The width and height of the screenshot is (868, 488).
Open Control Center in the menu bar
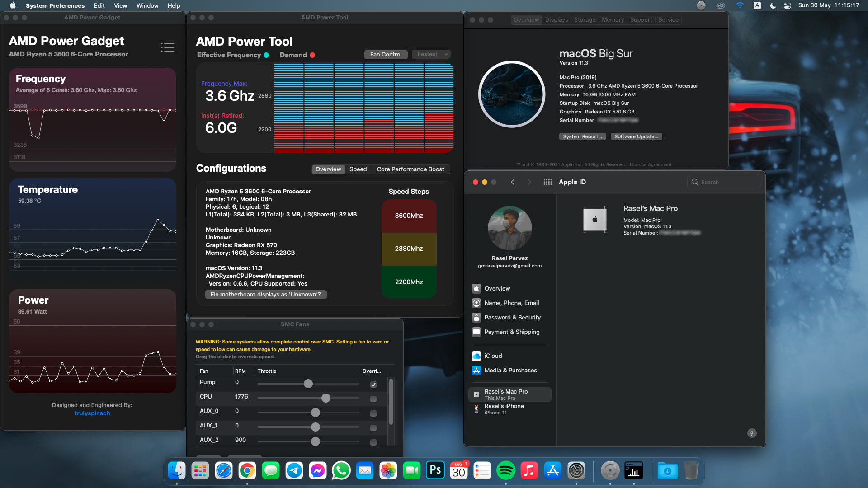pyautogui.click(x=788, y=5)
